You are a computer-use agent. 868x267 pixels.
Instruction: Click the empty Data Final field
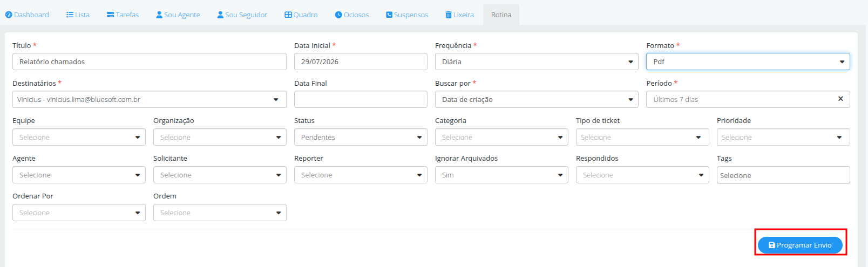(361, 99)
